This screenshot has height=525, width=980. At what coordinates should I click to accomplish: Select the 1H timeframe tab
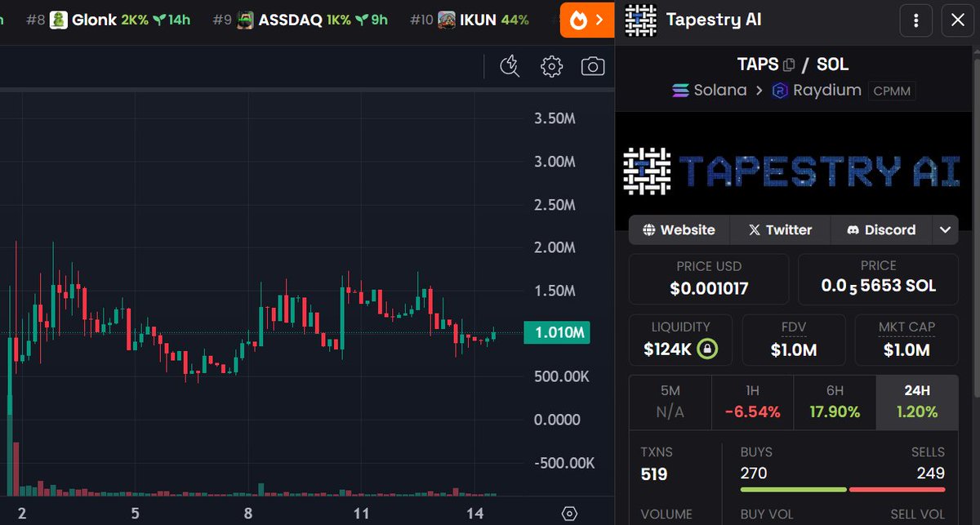tap(752, 403)
